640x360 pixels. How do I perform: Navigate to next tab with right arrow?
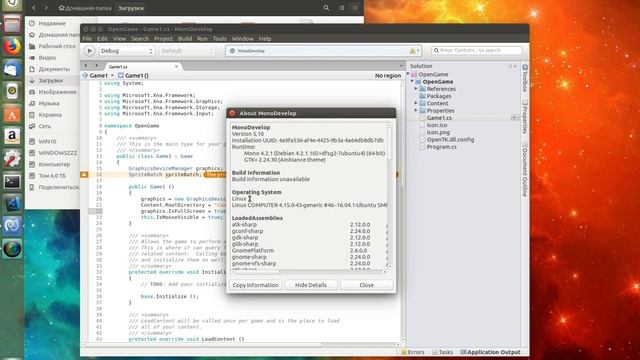(x=96, y=66)
